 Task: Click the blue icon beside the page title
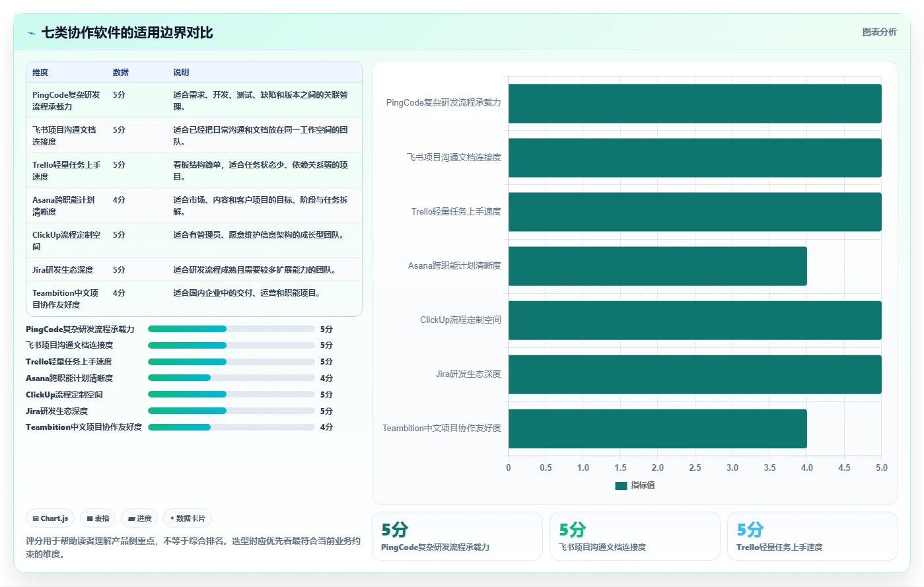pyautogui.click(x=31, y=33)
